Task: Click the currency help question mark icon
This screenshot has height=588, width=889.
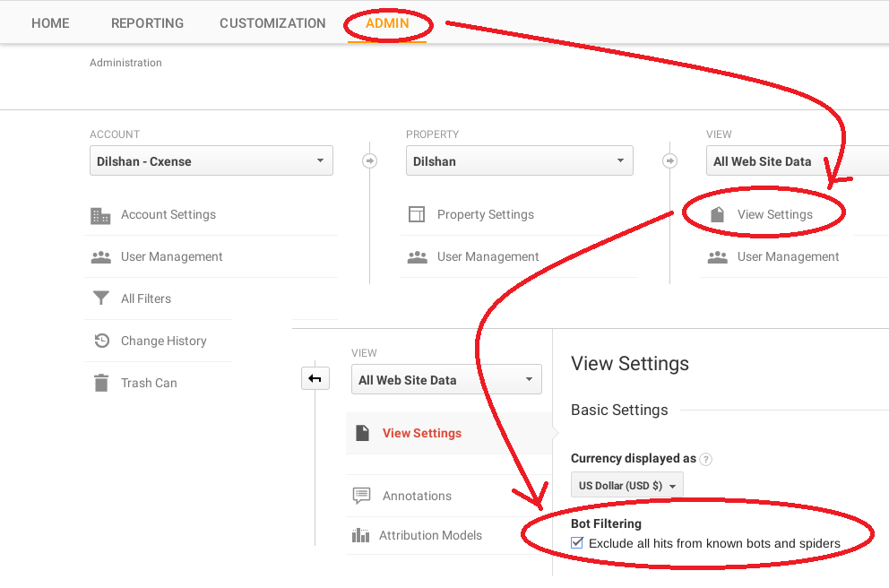Action: [706, 459]
